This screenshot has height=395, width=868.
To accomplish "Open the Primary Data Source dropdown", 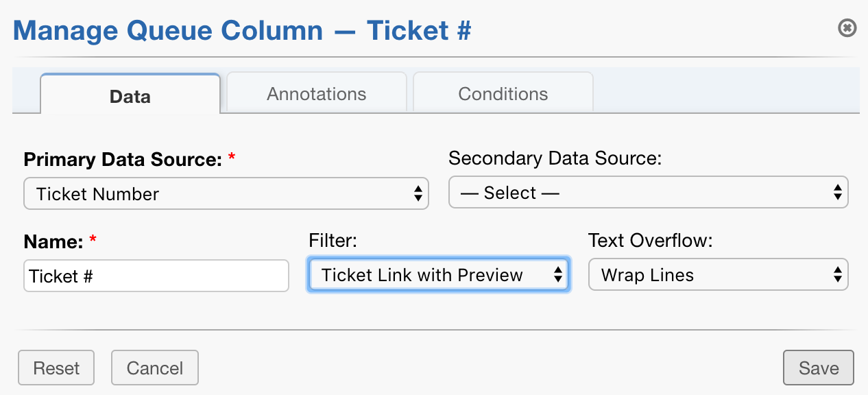I will (226, 193).
